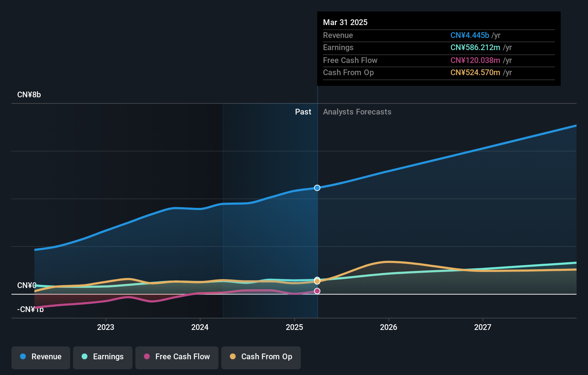This screenshot has height=375, width=588.
Task: Click the CN¥524.570m cash from op value
Action: [475, 73]
